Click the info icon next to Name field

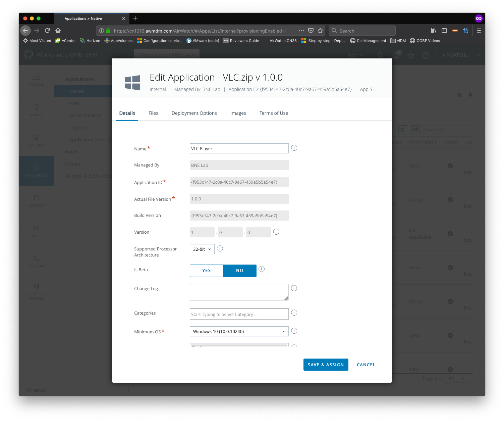[294, 148]
